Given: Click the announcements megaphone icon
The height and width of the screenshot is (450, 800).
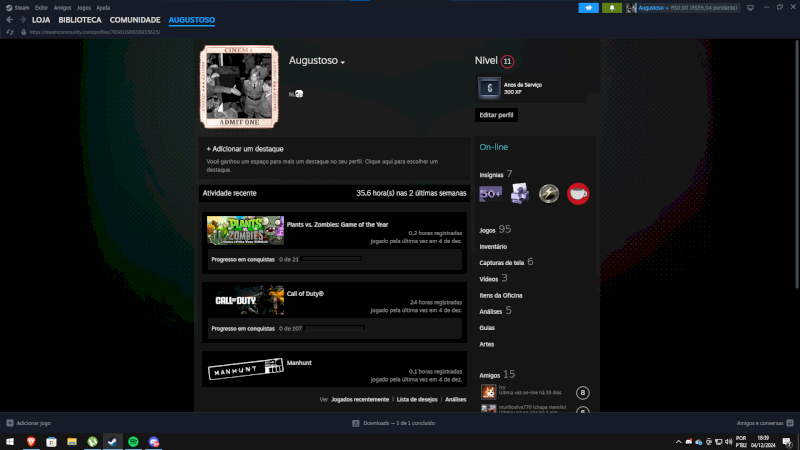Looking at the screenshot, I should coord(588,8).
